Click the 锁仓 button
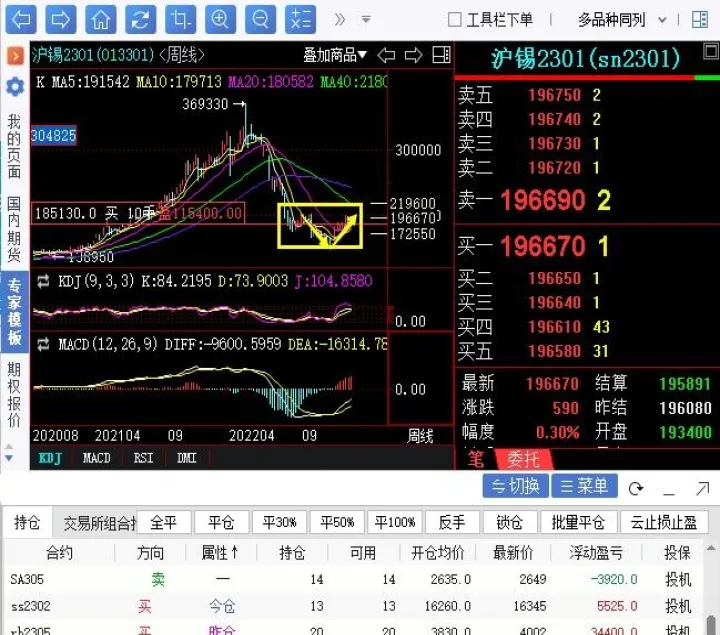This screenshot has height=635, width=720. point(510,522)
